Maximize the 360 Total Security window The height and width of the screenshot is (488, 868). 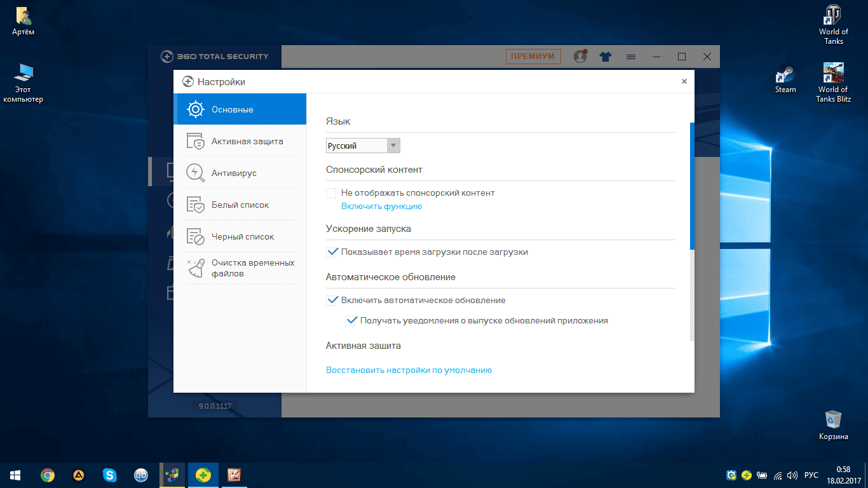coord(682,57)
